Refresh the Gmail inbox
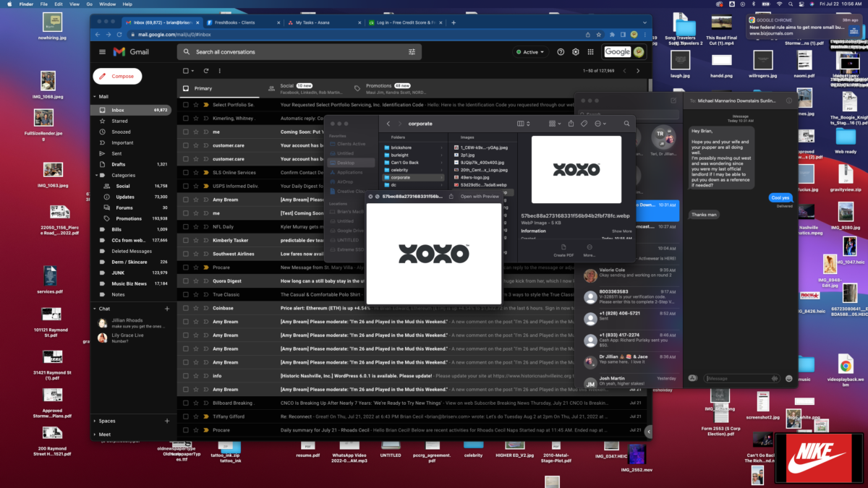 pyautogui.click(x=206, y=71)
